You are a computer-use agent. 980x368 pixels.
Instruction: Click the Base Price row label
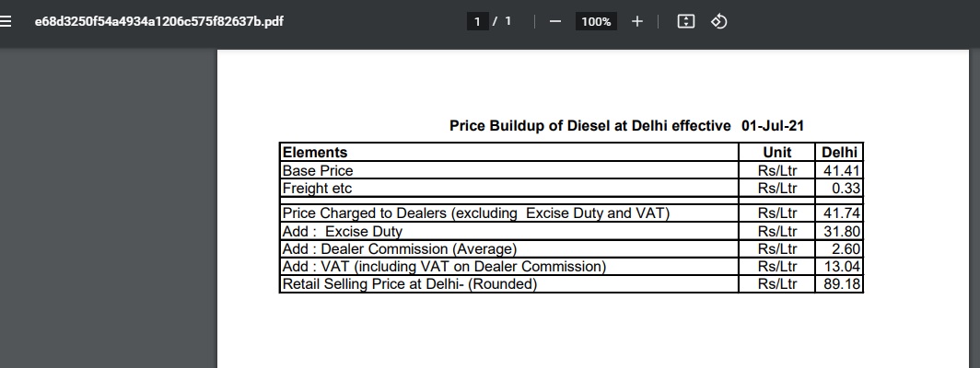click(318, 170)
